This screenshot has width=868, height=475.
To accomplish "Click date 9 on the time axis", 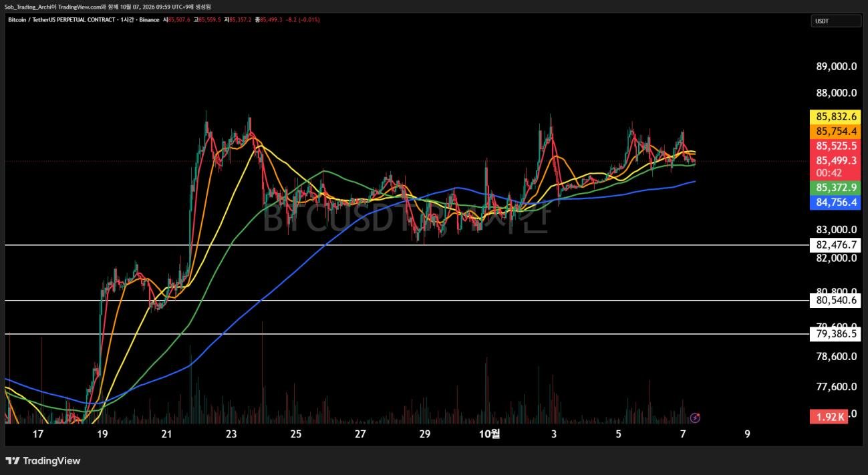I will (x=747, y=434).
